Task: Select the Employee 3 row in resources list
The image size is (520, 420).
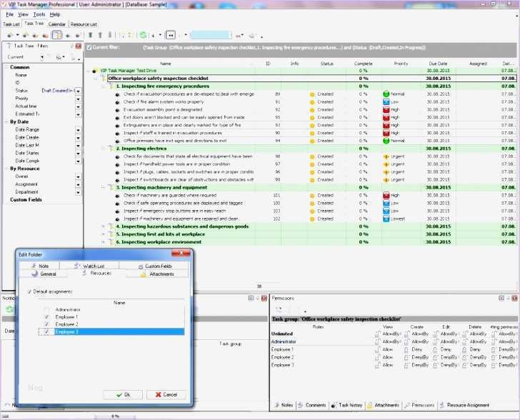Action: (111, 331)
